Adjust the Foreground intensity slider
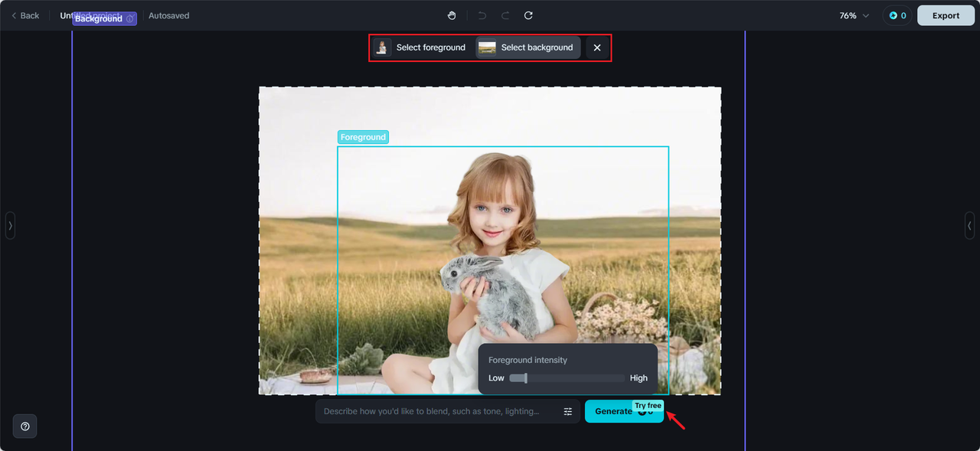Screen dimensions: 980x451 (567, 378)
